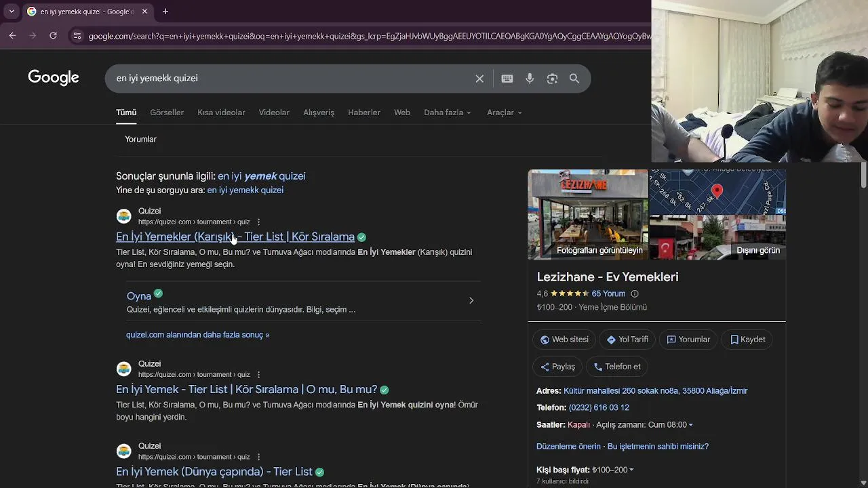Image resolution: width=868 pixels, height=488 pixels.
Task: Search by image with Lens icon
Action: (x=552, y=79)
